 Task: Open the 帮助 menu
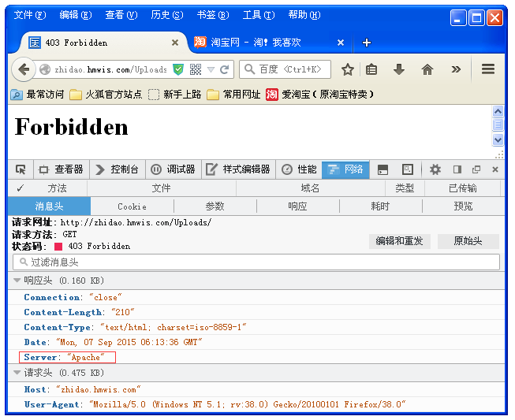pyautogui.click(x=304, y=15)
